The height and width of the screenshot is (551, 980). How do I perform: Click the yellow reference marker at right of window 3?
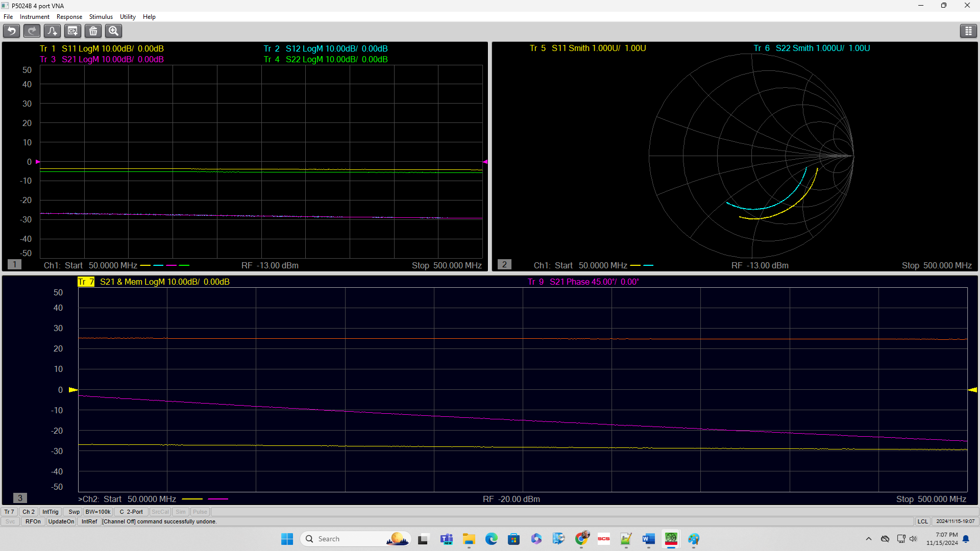pyautogui.click(x=972, y=390)
